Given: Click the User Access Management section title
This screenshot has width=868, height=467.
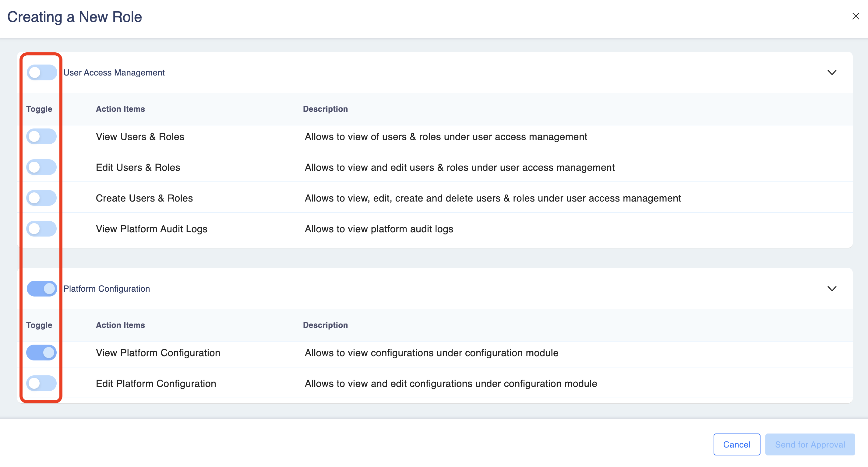Looking at the screenshot, I should 114,72.
